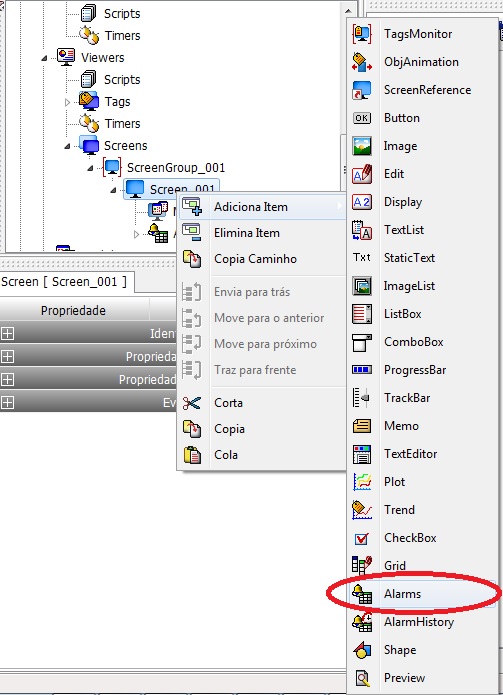The height and width of the screenshot is (695, 503).
Task: Click the CheckBox item icon
Action: [362, 538]
